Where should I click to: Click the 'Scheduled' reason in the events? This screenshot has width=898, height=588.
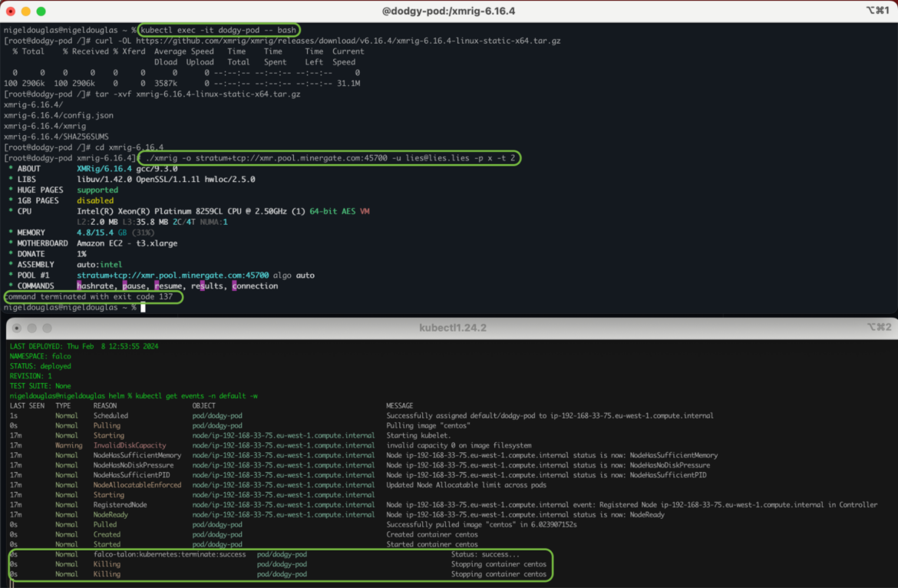click(x=111, y=415)
